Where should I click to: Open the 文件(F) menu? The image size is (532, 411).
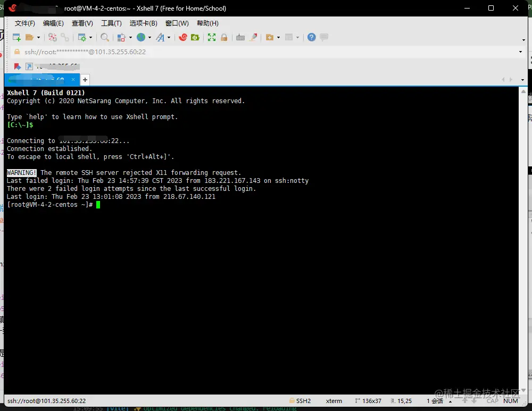[25, 23]
